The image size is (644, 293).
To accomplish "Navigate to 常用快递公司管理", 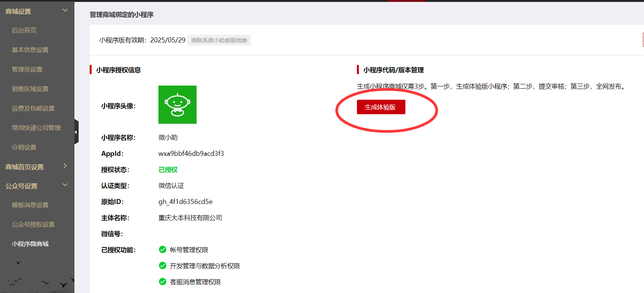I will 36,128.
